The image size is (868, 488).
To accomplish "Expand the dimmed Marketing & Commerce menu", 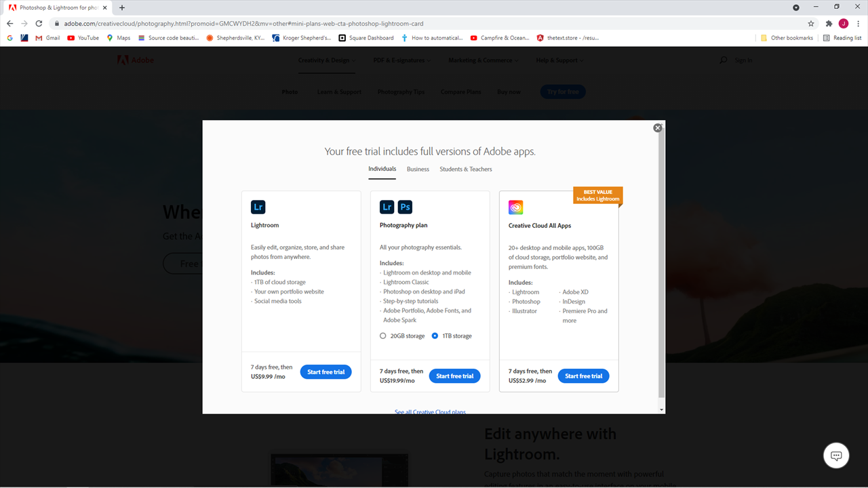I will pos(484,60).
